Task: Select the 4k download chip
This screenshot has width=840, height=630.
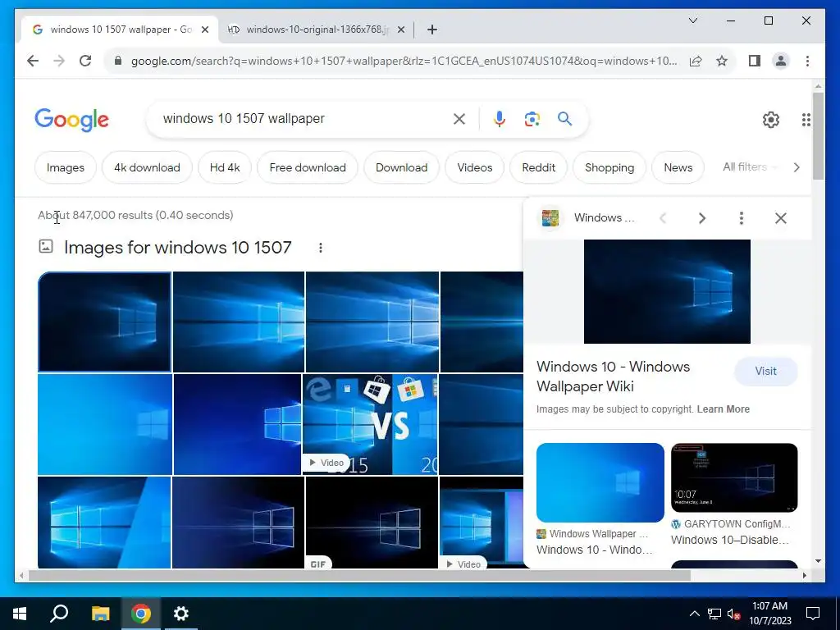Action: click(147, 167)
